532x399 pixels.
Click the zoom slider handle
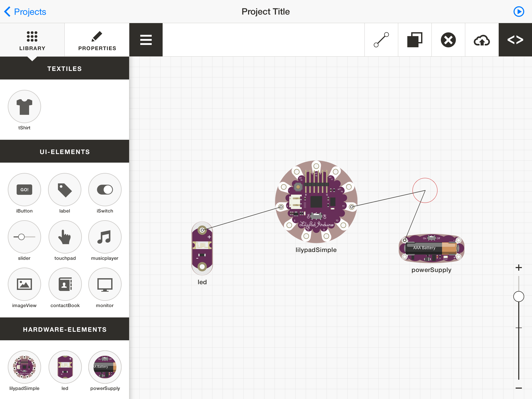[x=518, y=296]
